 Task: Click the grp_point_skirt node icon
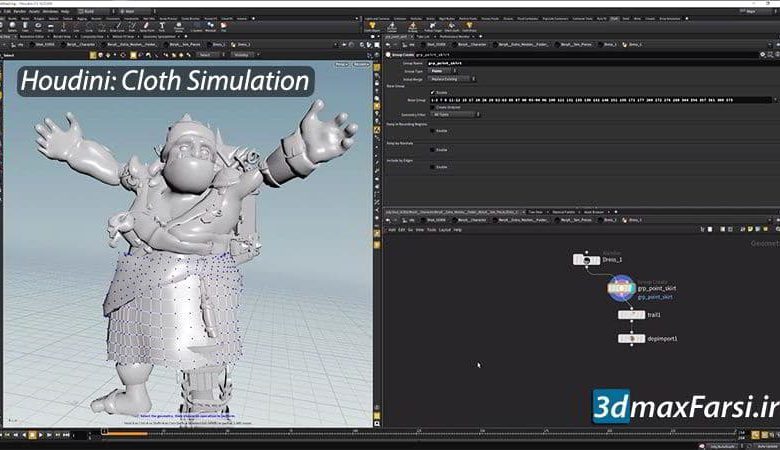pos(621,288)
